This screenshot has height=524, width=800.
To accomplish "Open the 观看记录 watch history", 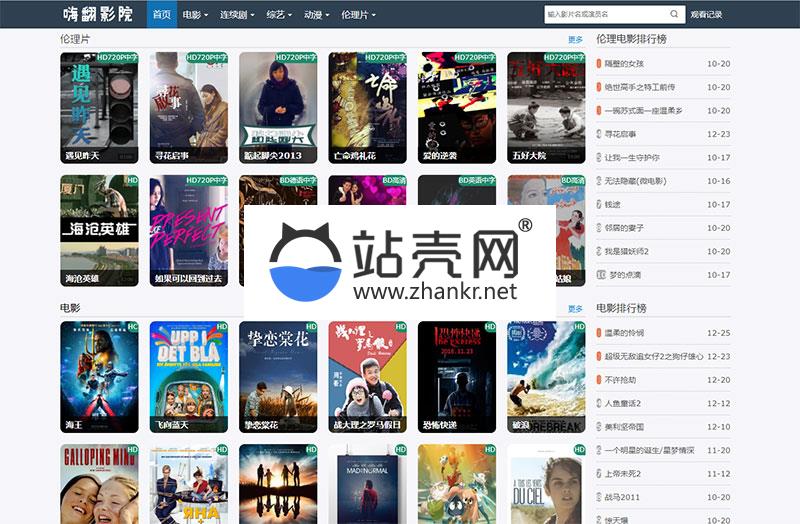I will (x=706, y=15).
